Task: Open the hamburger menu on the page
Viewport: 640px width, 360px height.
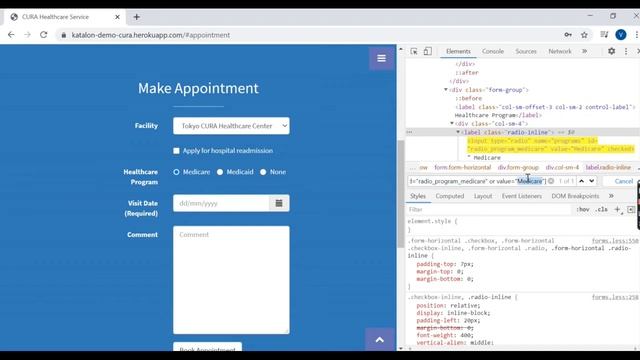Action: 381,58
